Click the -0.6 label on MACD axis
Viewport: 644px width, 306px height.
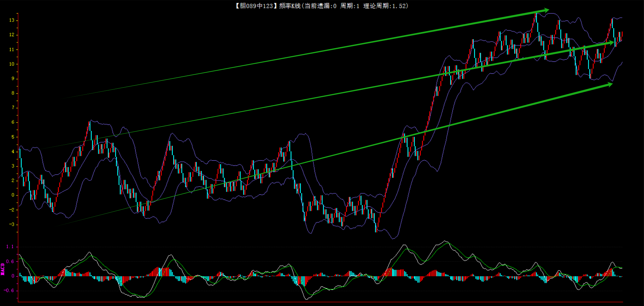[x=9, y=290]
